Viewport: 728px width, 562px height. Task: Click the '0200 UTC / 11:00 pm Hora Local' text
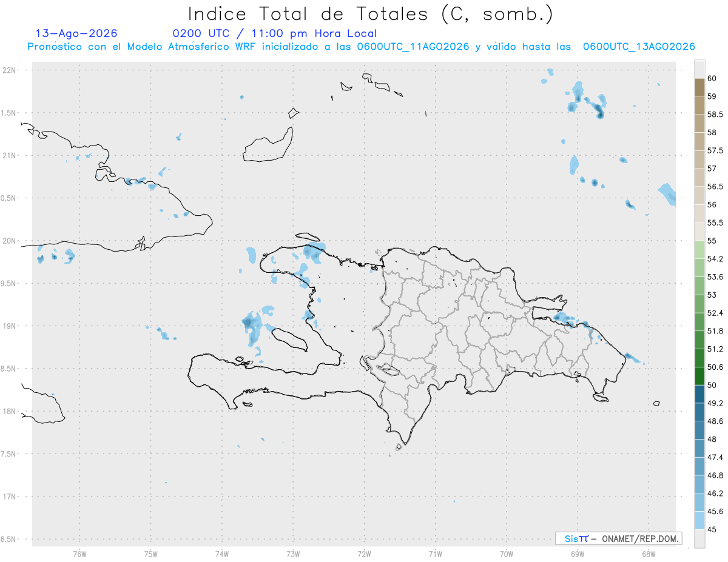pos(275,33)
